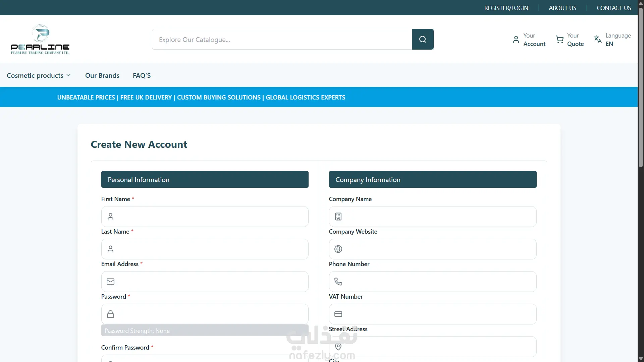Click the Password Strength: None bar
This screenshot has width=644, height=362.
205,330
